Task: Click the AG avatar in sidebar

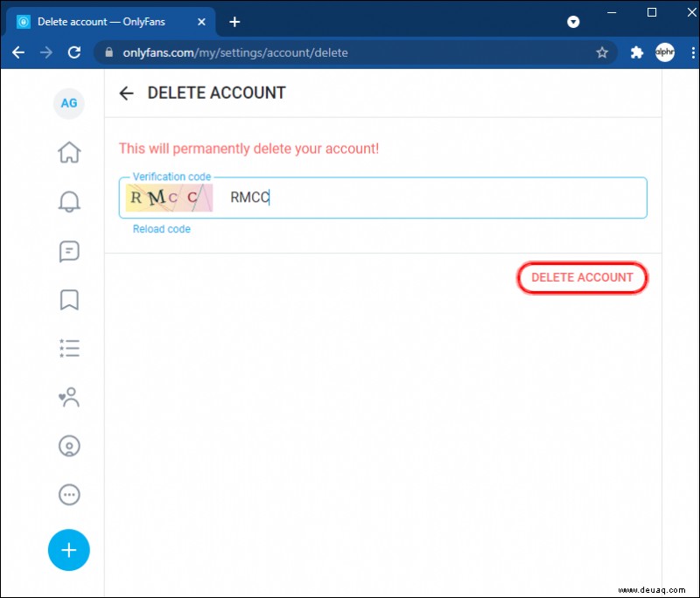Action: [69, 103]
